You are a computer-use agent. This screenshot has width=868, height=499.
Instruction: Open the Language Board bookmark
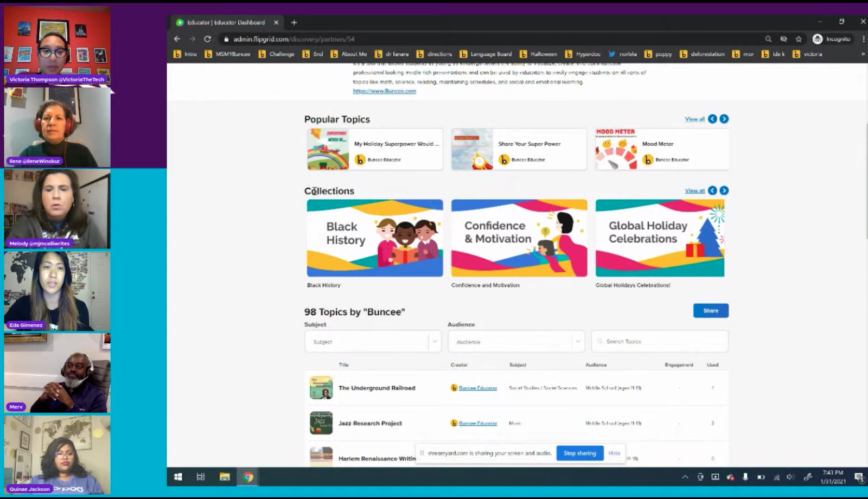pos(486,54)
